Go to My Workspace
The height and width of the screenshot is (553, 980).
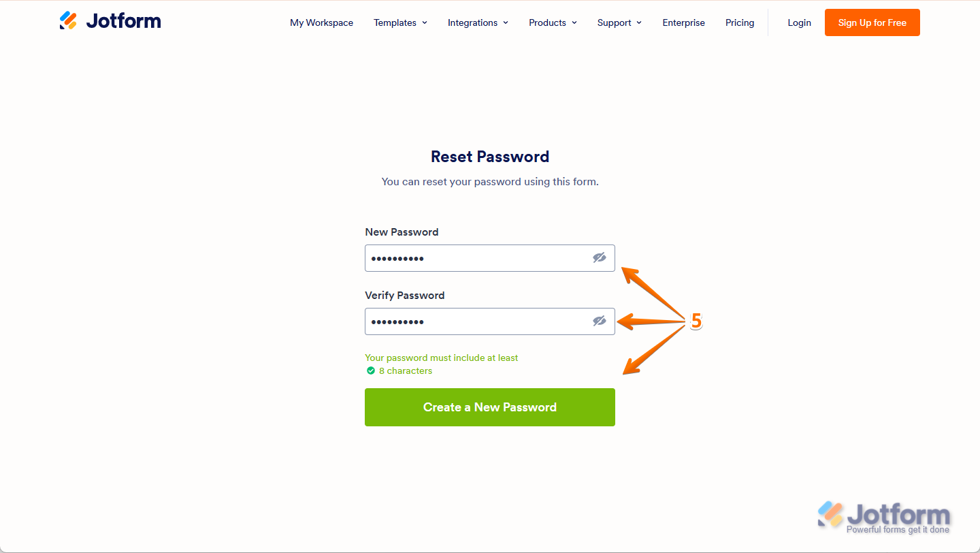321,22
